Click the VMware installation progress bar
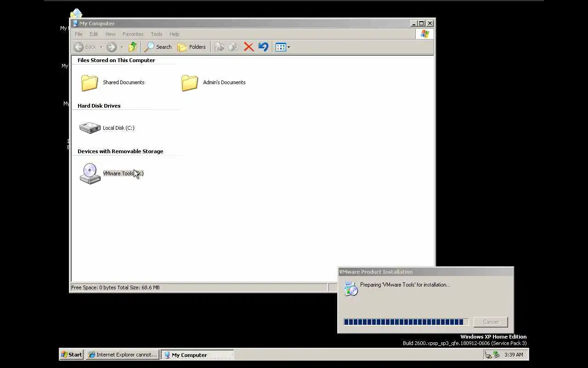Viewport: 588px width, 368px height. pos(406,322)
